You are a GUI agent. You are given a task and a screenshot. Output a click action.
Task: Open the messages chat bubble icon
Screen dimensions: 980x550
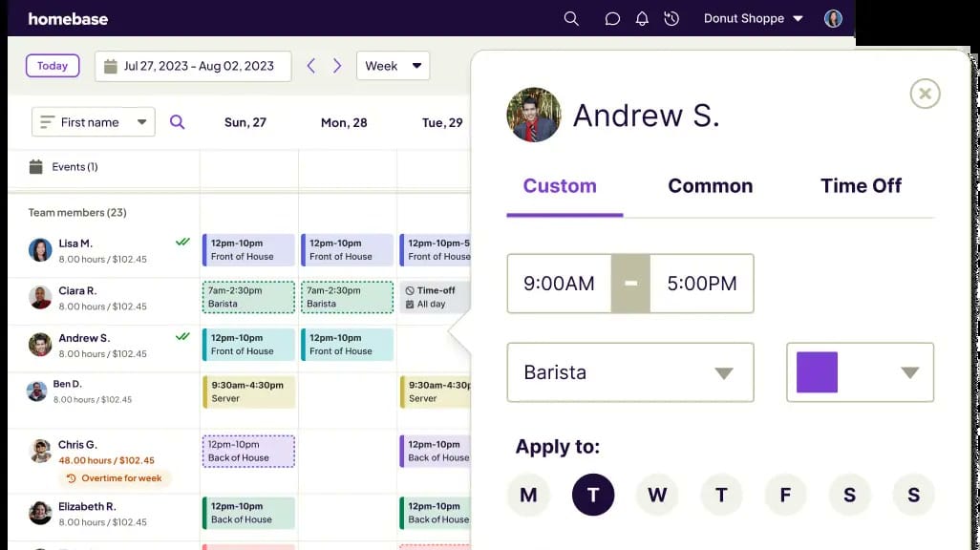tap(612, 19)
